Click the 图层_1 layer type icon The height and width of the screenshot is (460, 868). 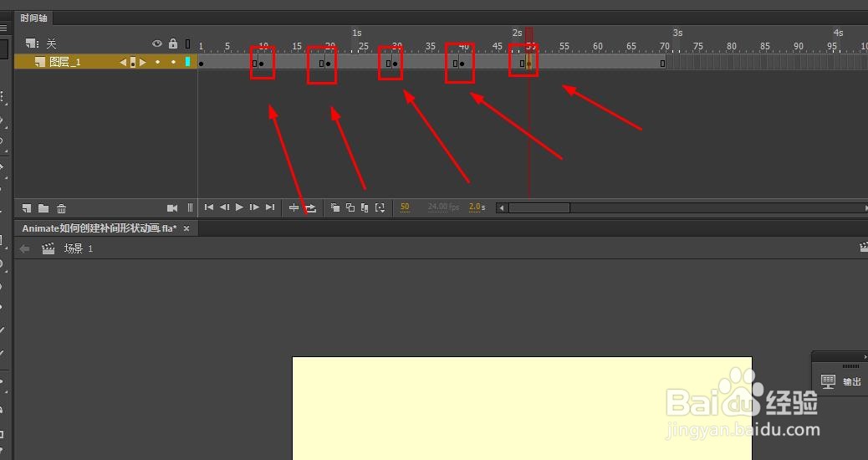click(39, 62)
